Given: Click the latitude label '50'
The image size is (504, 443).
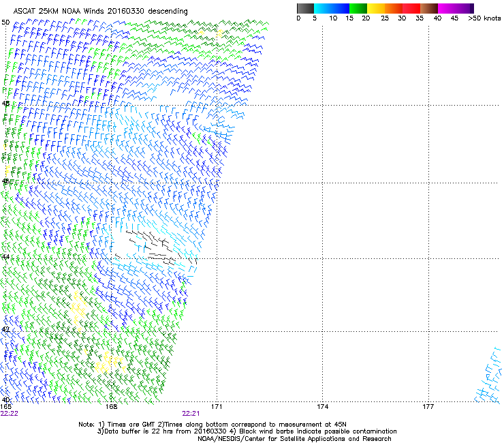Looking at the screenshot, I should (5, 22).
